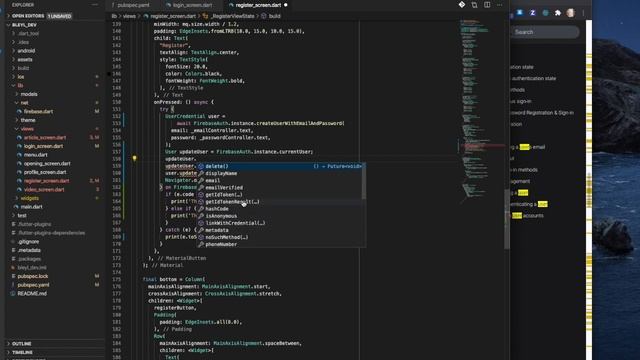
Task: Click the Dart icon next to menu.dart
Action: tap(19, 155)
